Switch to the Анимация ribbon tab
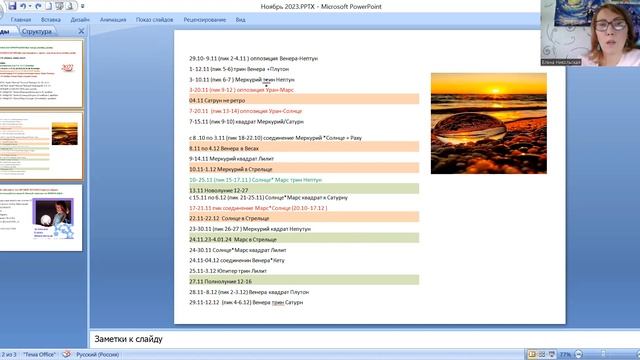 click(113, 20)
